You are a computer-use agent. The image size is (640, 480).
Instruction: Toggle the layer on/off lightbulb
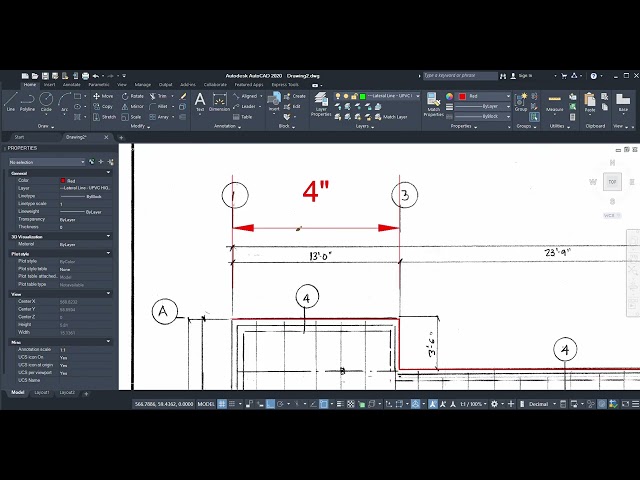(x=338, y=96)
